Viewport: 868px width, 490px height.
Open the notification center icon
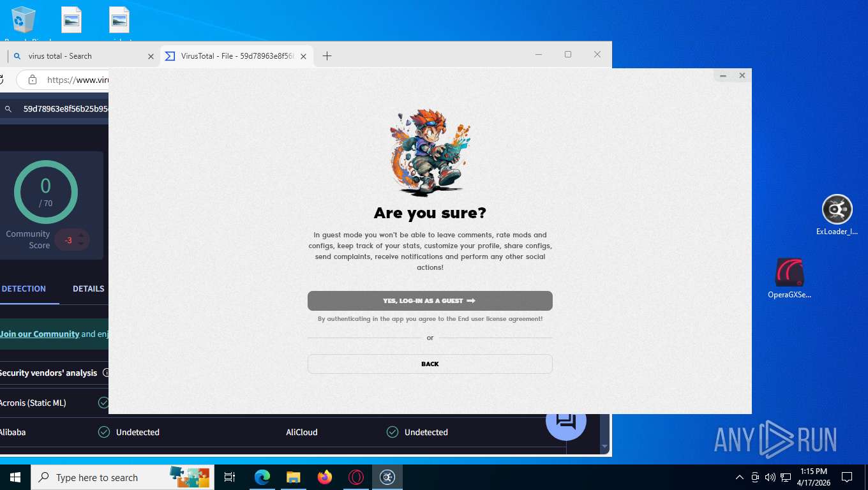(847, 477)
